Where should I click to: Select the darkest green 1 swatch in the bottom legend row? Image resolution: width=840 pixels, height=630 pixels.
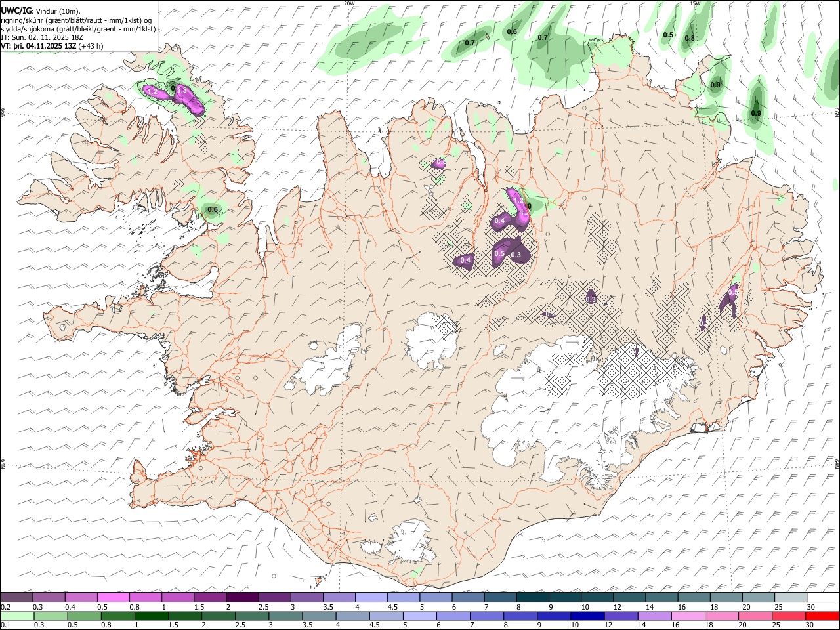(151, 616)
